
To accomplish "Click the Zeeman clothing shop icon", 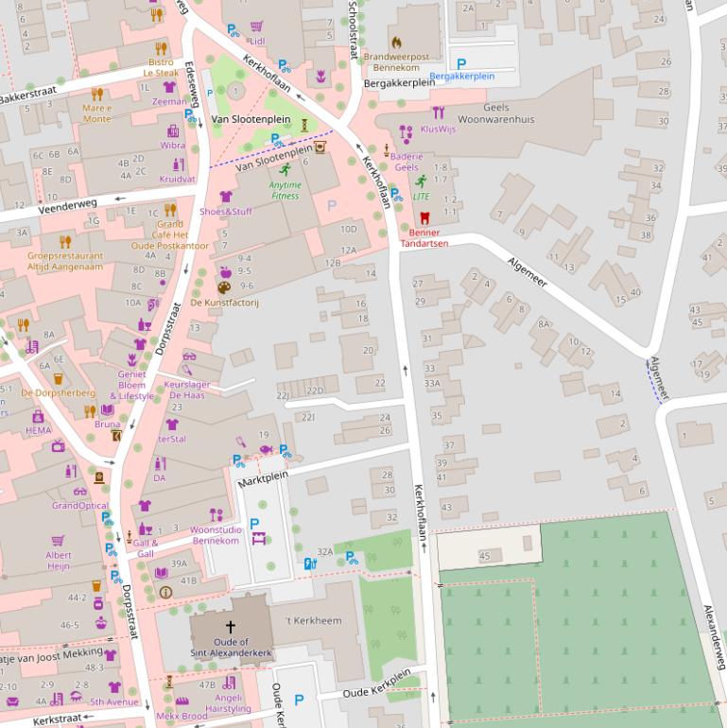I will [x=169, y=87].
